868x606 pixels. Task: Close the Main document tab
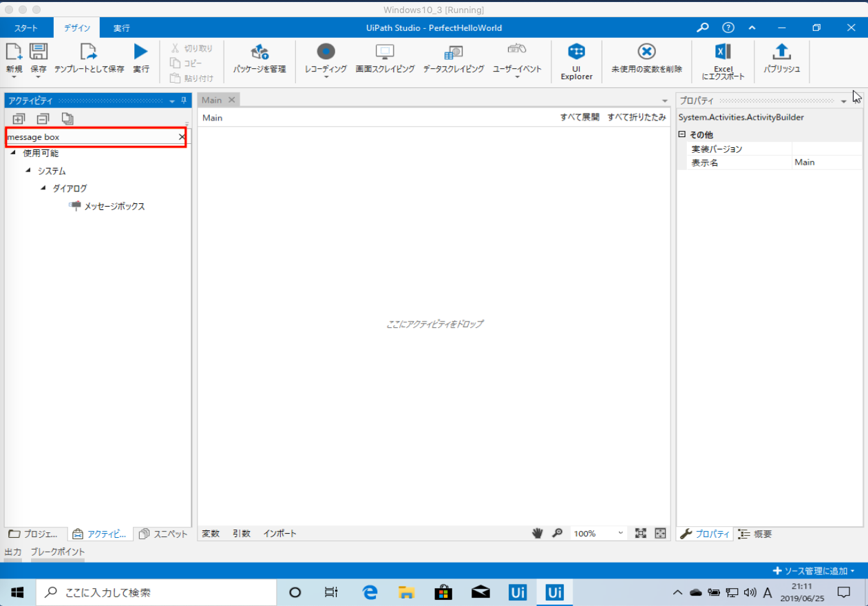tap(232, 100)
